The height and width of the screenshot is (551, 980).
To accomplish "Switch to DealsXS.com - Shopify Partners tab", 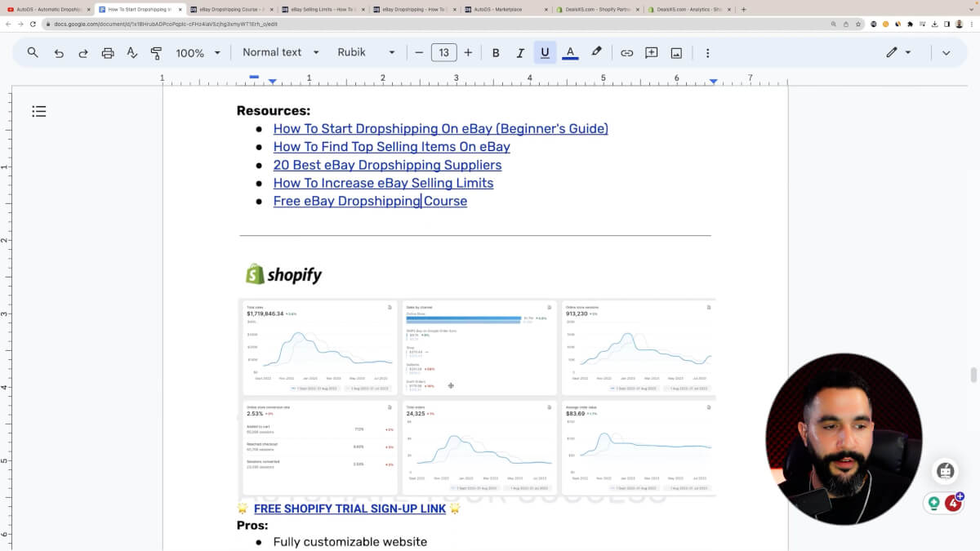I will tap(598, 9).
